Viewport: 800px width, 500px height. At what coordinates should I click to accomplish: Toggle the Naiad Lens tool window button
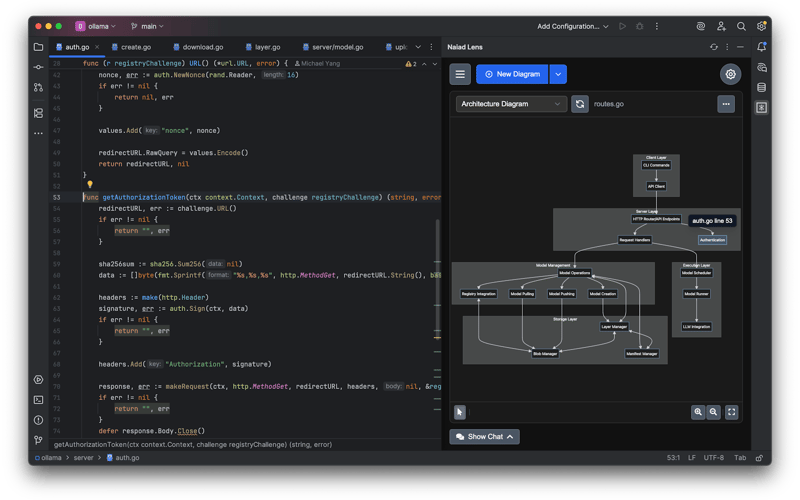(761, 107)
